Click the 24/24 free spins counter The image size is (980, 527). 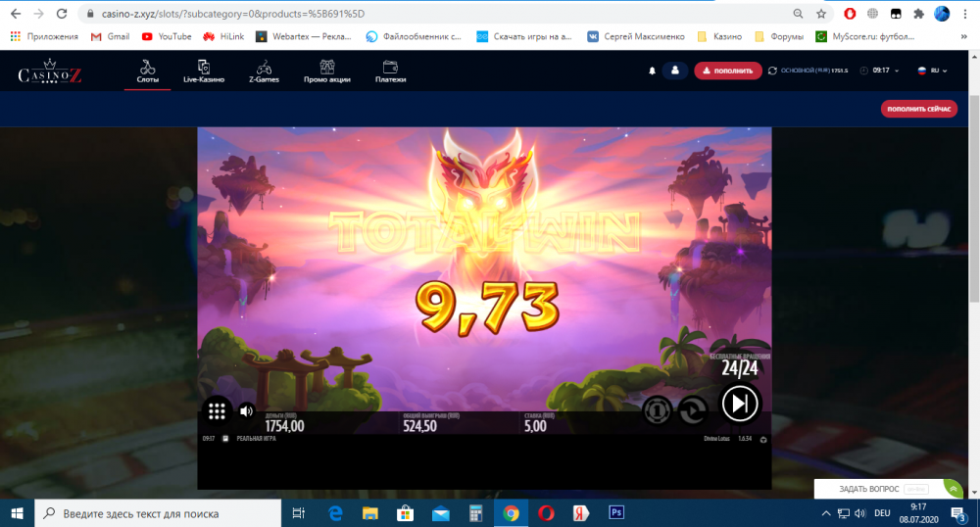[x=739, y=368]
